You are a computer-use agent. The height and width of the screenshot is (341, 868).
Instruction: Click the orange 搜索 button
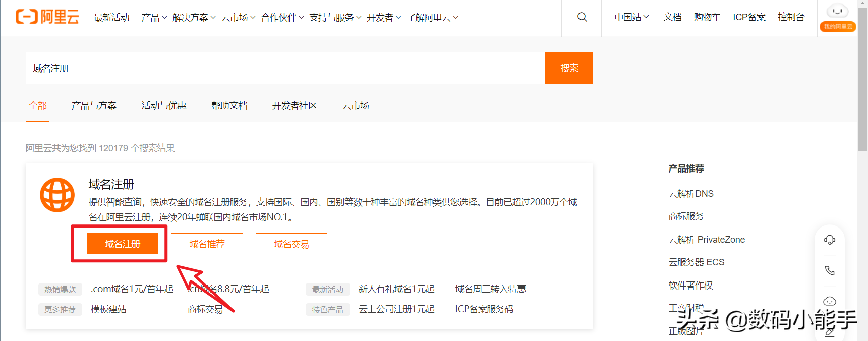pos(569,68)
